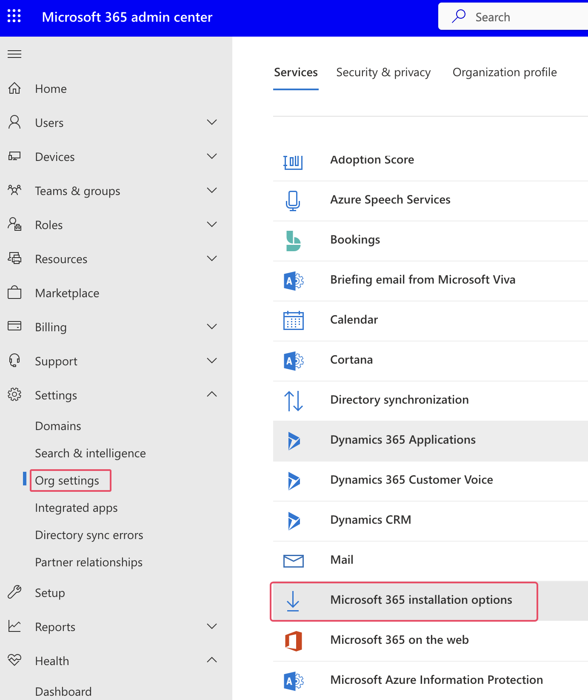588x700 pixels.
Task: Click the Billing credit card icon
Action: coord(14,326)
